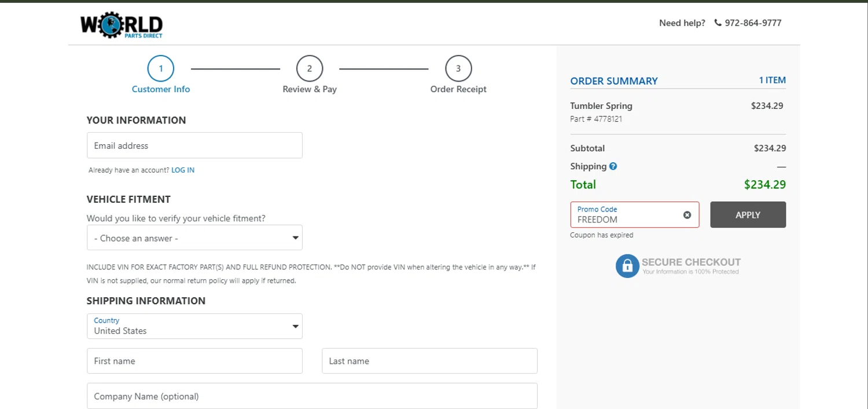Image resolution: width=868 pixels, height=409 pixels.
Task: Click the green Total amount $234.29
Action: click(x=765, y=185)
